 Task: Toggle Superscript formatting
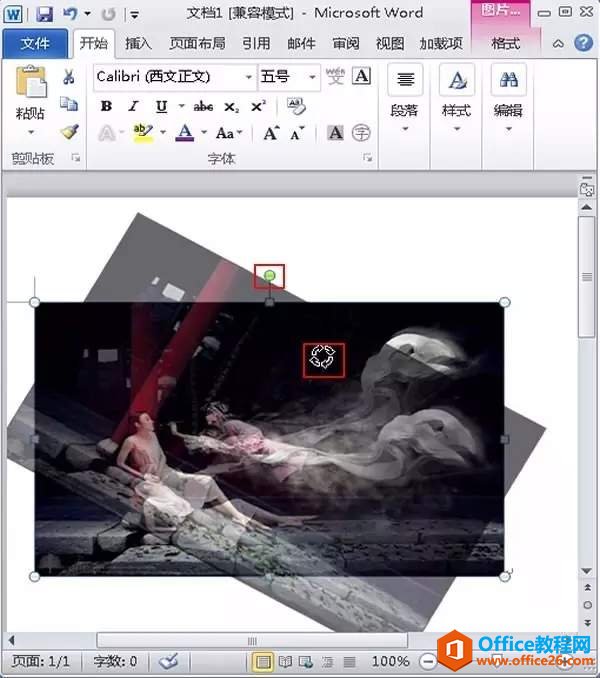pos(258,106)
